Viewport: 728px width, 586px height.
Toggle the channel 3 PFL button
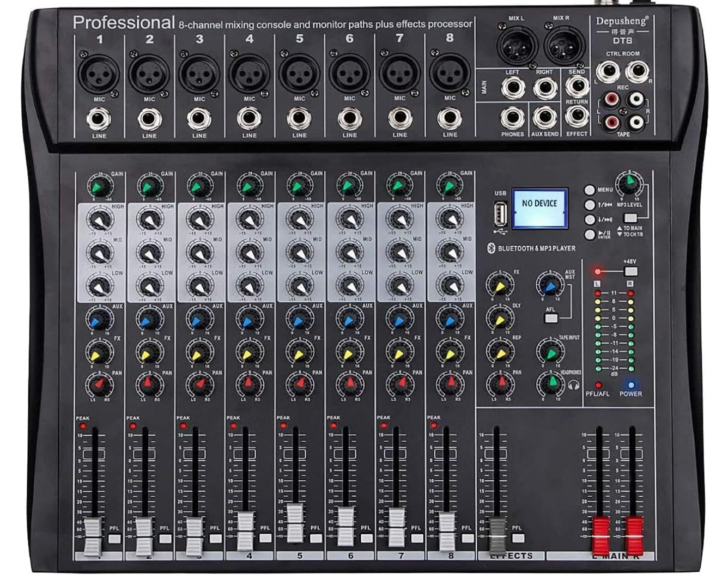coord(215,538)
